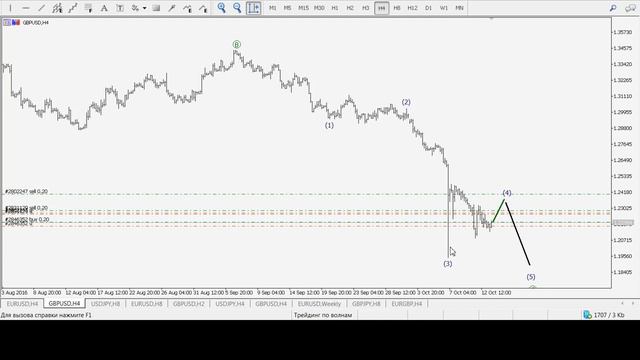Image resolution: width=640 pixels, height=360 pixels.
Task: Click the 'Трейдинг по волнам' profile text
Action: pos(323,315)
